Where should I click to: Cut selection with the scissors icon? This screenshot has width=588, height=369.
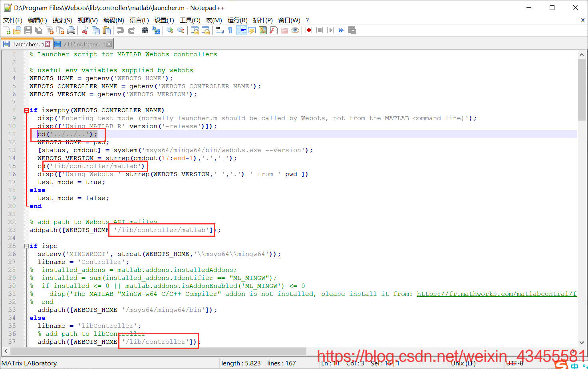[85, 30]
